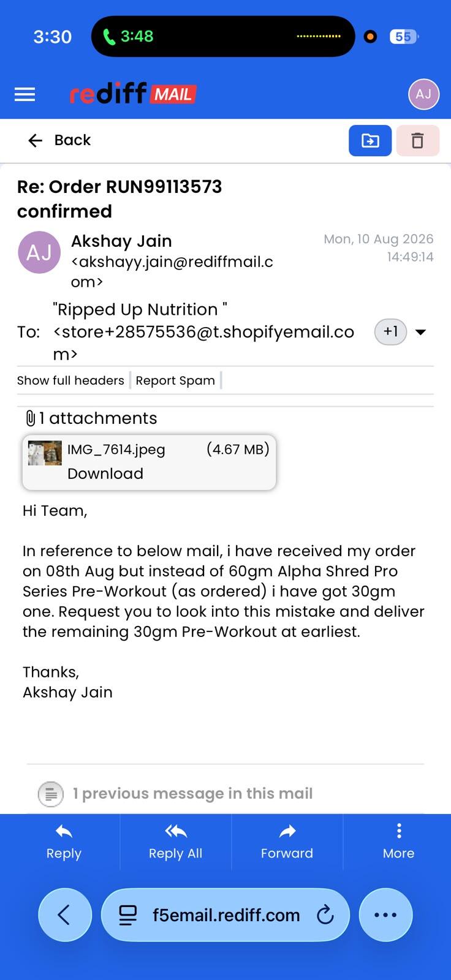Click the move-to-folder icon
The image size is (451, 980).
pyautogui.click(x=370, y=141)
